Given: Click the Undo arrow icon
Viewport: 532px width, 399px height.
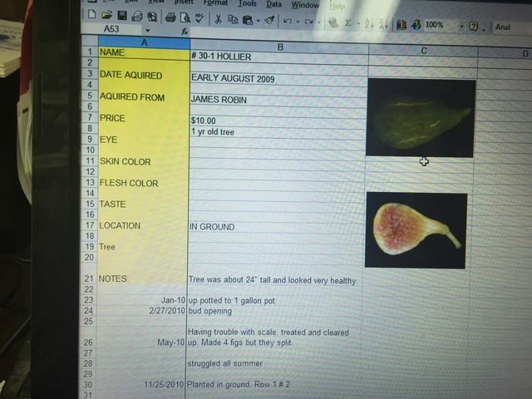Looking at the screenshot, I should tap(288, 21).
